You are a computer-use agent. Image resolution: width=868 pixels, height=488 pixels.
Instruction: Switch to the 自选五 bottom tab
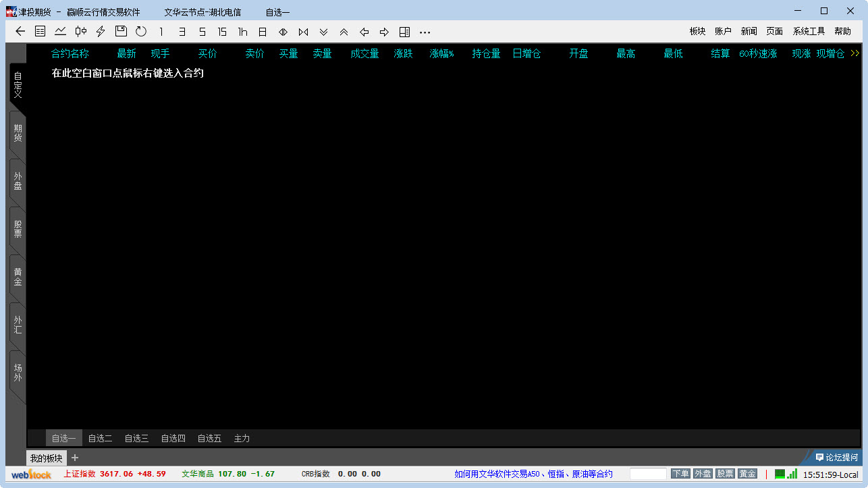(209, 438)
